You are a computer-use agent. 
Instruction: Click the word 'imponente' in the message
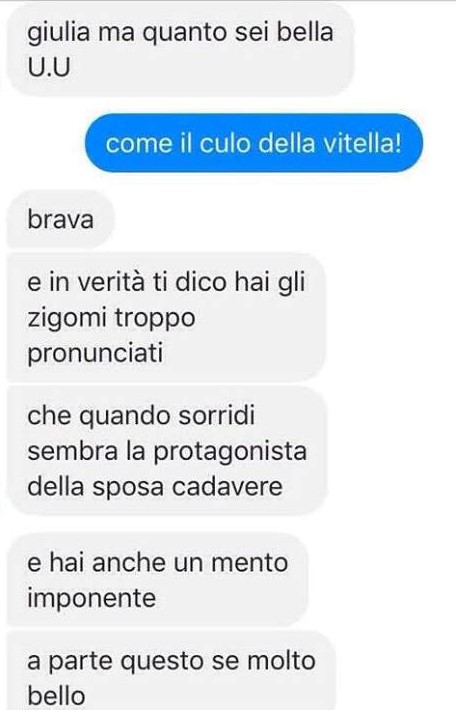click(x=91, y=599)
